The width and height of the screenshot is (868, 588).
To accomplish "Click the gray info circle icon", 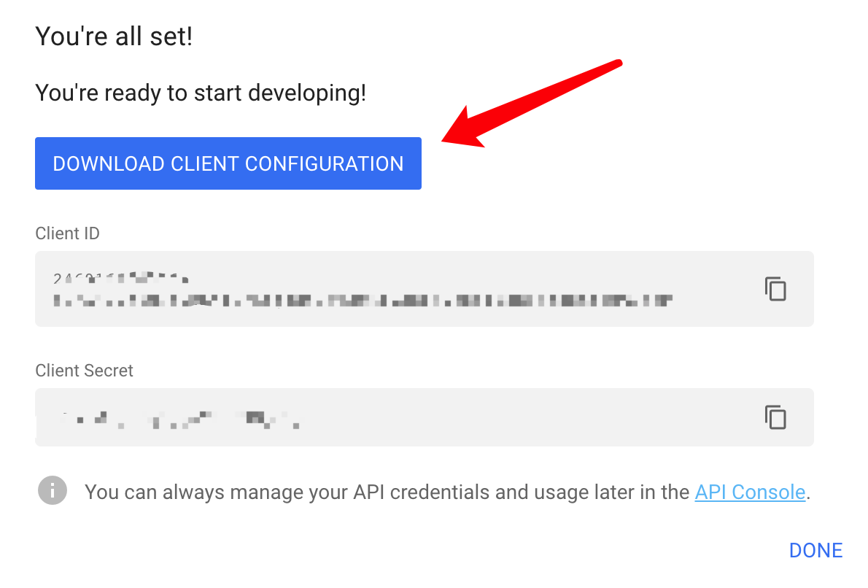I will [53, 490].
